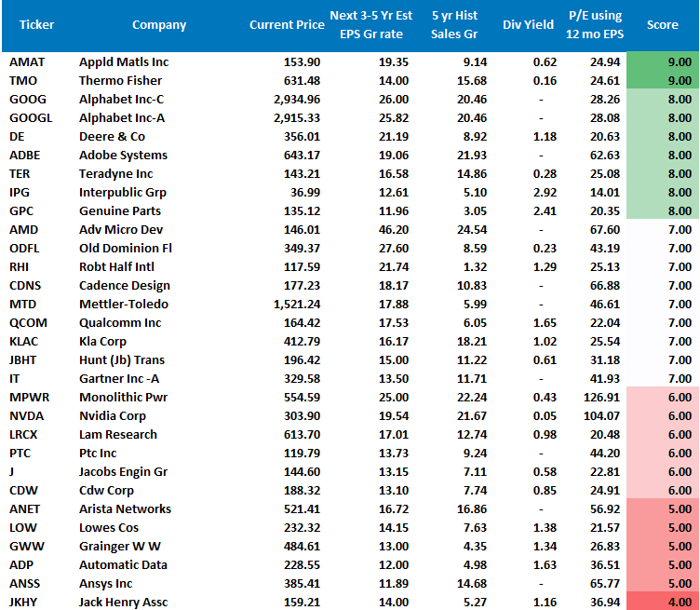Click the Adobe Systems company cell
Screen dimensions: 700x610
pyautogui.click(x=123, y=155)
